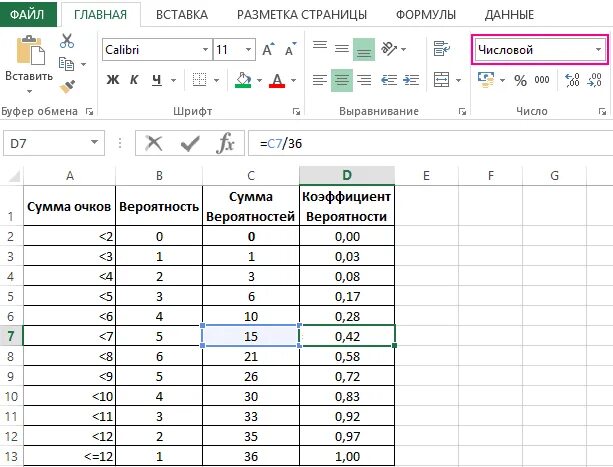Click the cell borders icon

(199, 80)
